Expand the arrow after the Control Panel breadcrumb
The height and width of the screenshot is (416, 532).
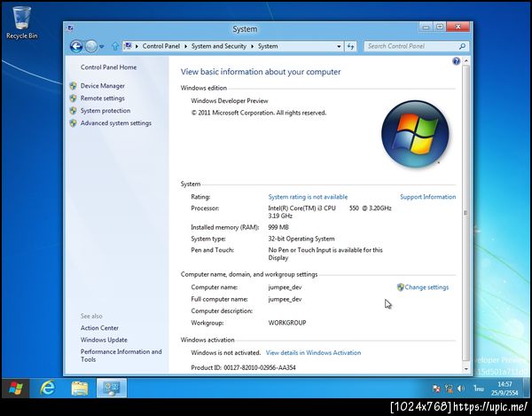point(186,46)
